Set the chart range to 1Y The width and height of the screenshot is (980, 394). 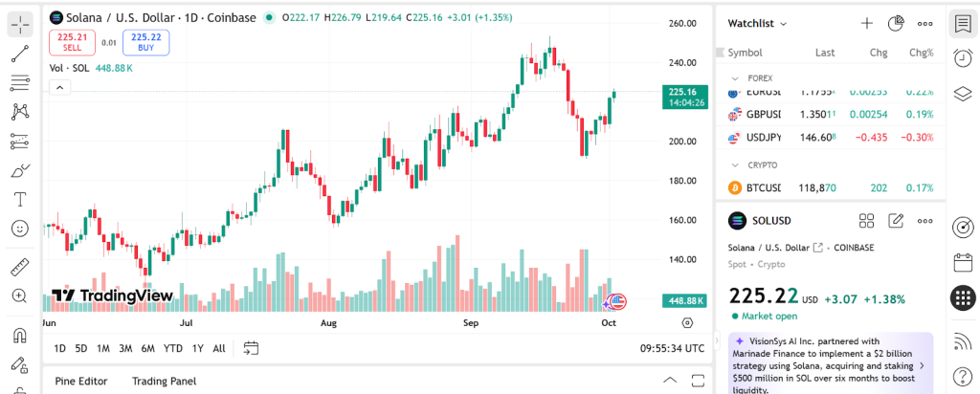tap(197, 348)
